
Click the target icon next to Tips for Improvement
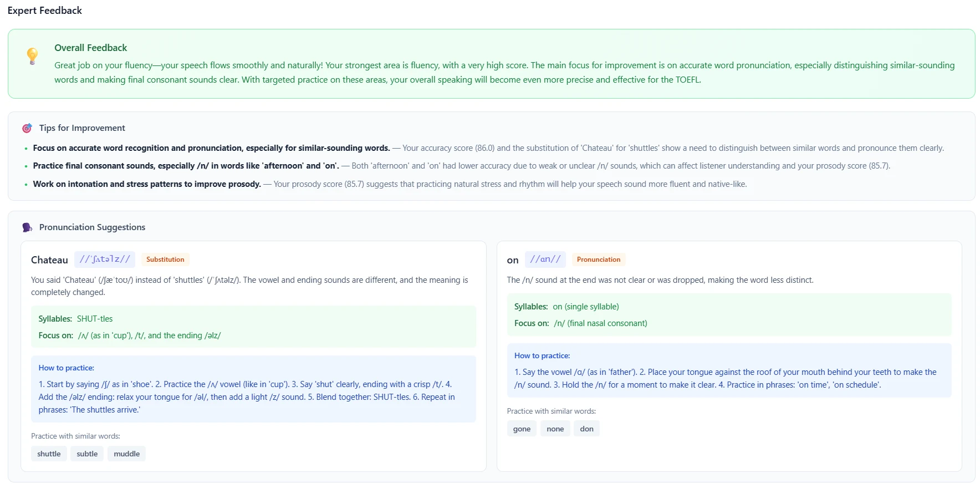[27, 128]
